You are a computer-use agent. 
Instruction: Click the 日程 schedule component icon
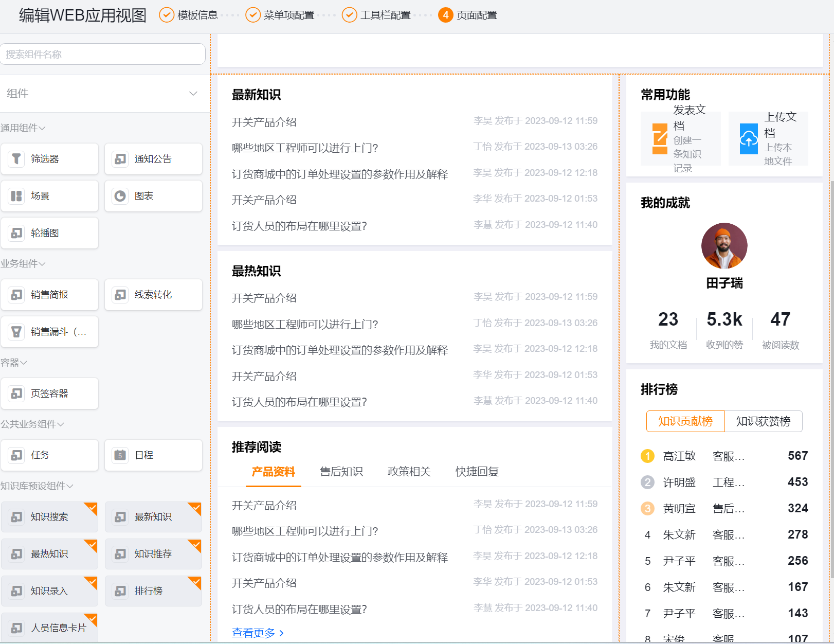click(120, 455)
